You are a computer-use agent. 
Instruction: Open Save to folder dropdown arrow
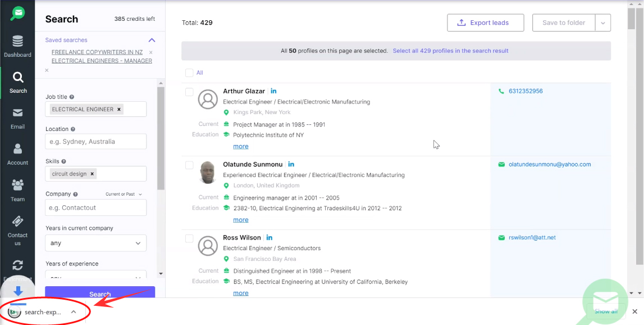(x=603, y=23)
